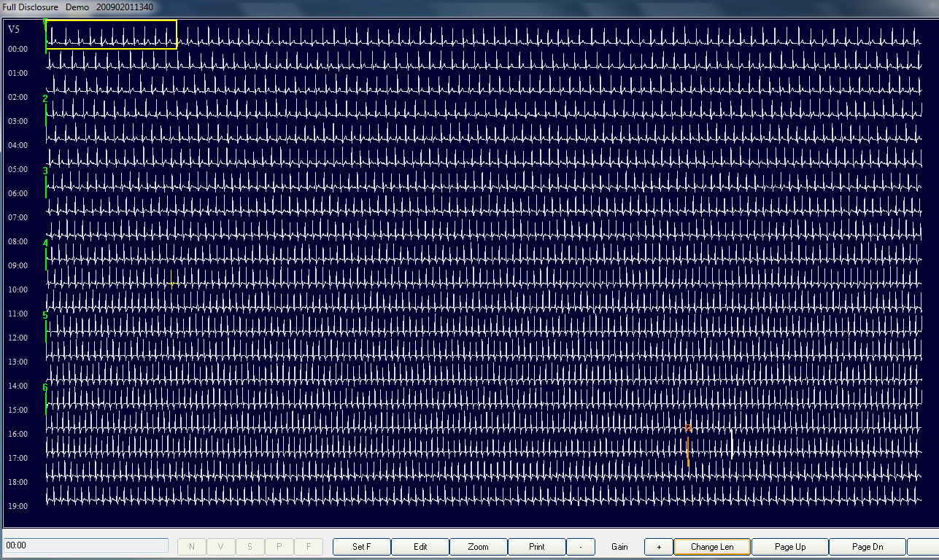Viewport: 939px width, 560px height.
Task: Click the Change Len button
Action: (x=711, y=547)
